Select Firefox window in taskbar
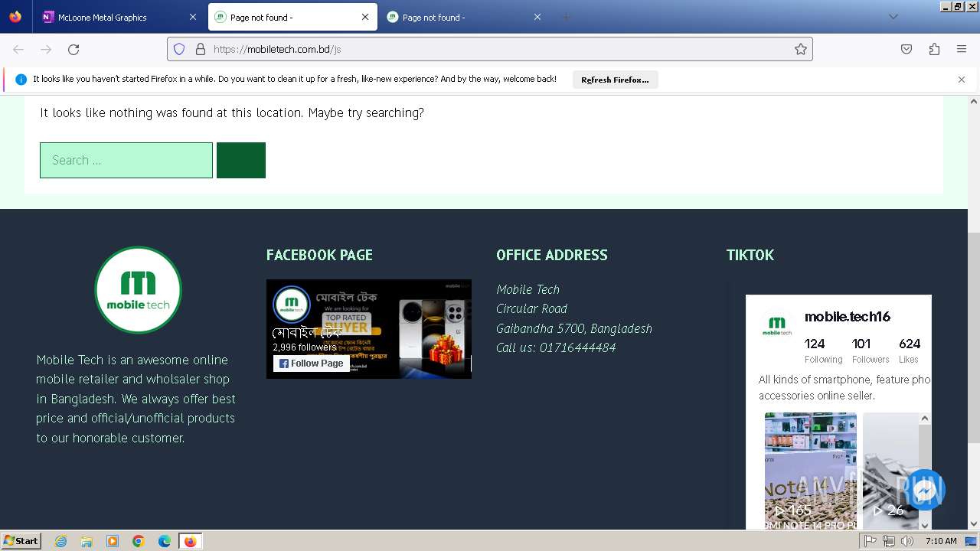 pos(190,541)
